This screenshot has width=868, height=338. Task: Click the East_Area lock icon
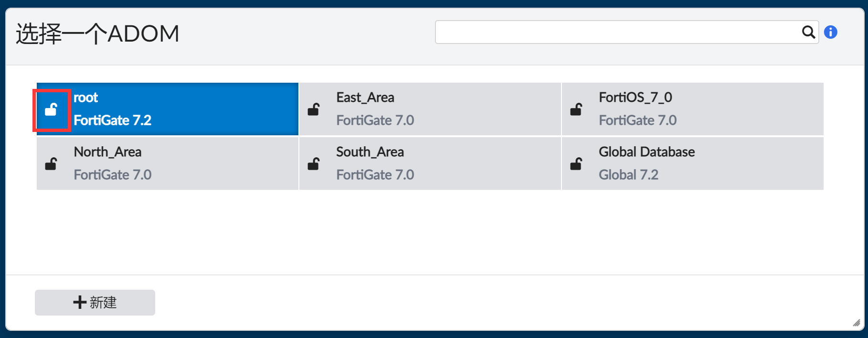tap(314, 110)
